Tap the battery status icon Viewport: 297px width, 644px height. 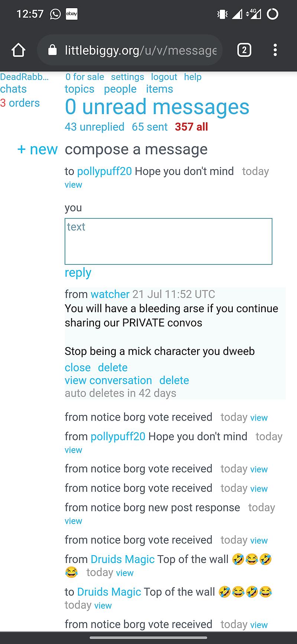[x=272, y=14]
